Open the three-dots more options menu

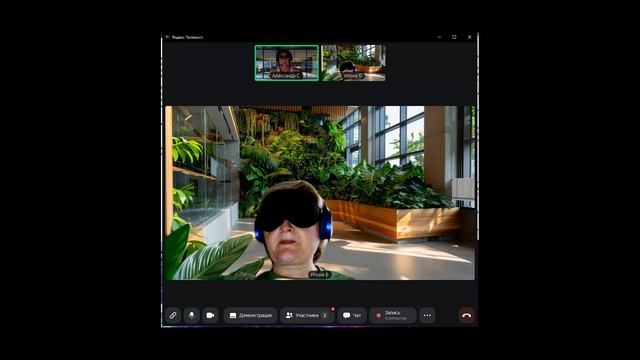(427, 316)
